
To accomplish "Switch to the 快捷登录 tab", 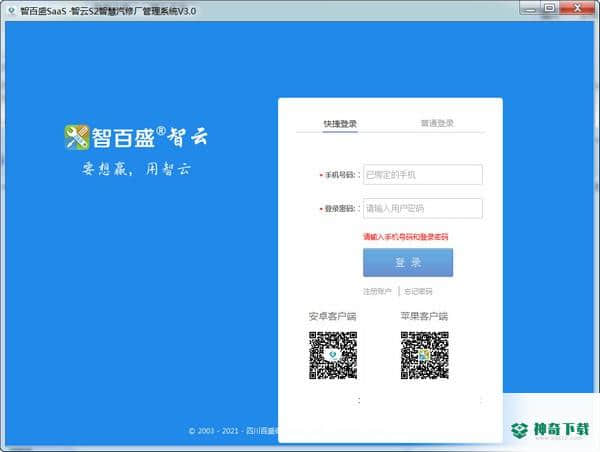I will coord(340,124).
